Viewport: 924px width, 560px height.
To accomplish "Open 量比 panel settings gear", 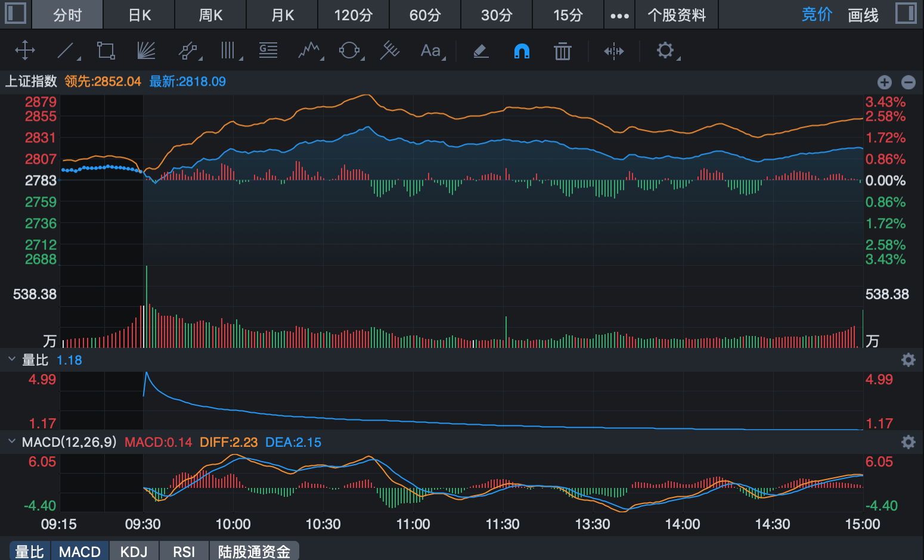I will click(x=909, y=359).
